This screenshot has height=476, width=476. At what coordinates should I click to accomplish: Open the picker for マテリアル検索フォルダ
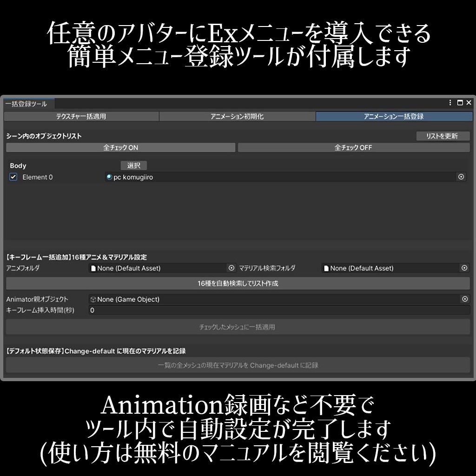click(x=463, y=268)
